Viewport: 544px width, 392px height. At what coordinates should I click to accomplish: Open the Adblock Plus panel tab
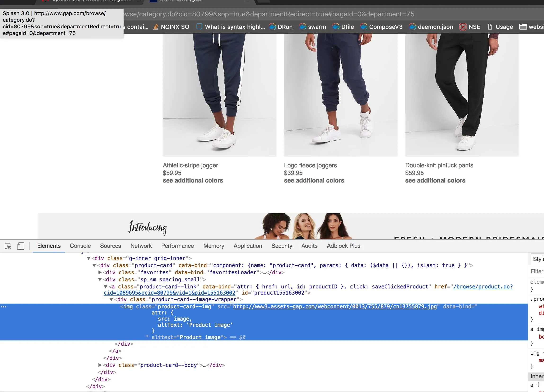[343, 246]
